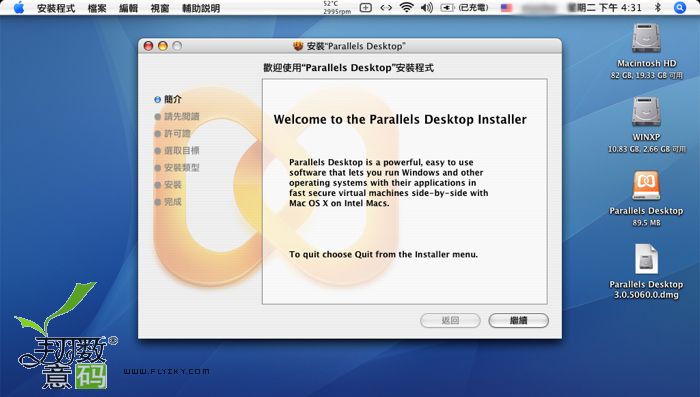Viewport: 700px width, 397px height.
Task: Open the 安裝程式 menu
Action: (x=56, y=8)
